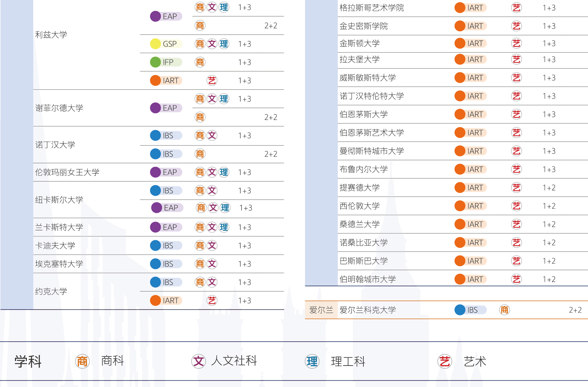Click the GSP yellow badge in 利兹大学 row
The image size is (588, 387).
pyautogui.click(x=166, y=44)
